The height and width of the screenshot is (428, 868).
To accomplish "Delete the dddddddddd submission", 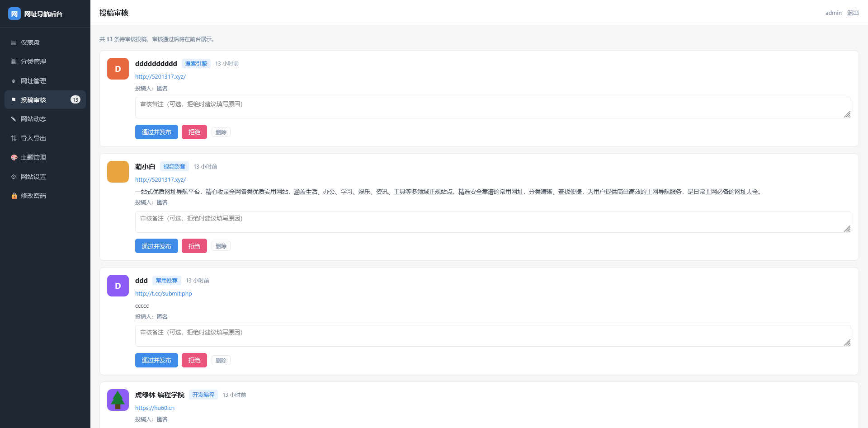I will click(x=221, y=132).
